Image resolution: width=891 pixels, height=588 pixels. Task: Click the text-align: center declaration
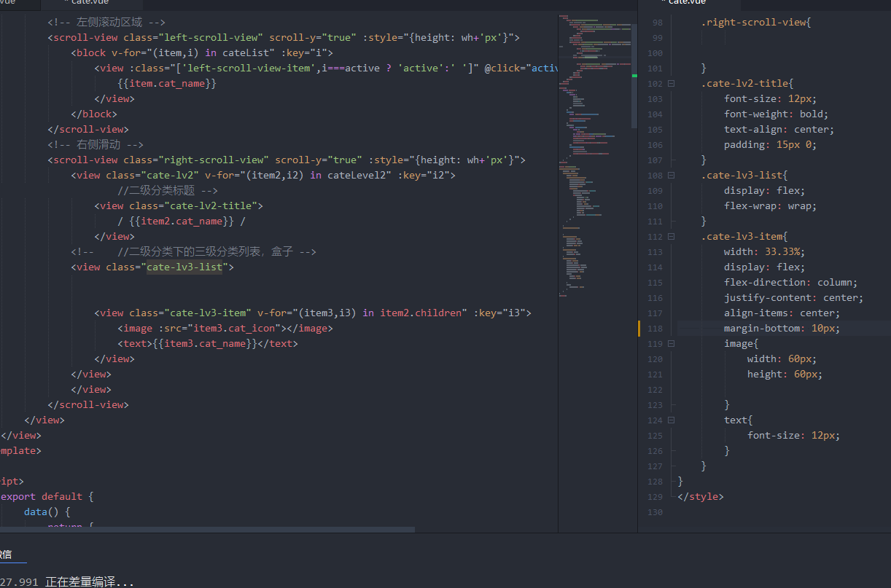(779, 129)
